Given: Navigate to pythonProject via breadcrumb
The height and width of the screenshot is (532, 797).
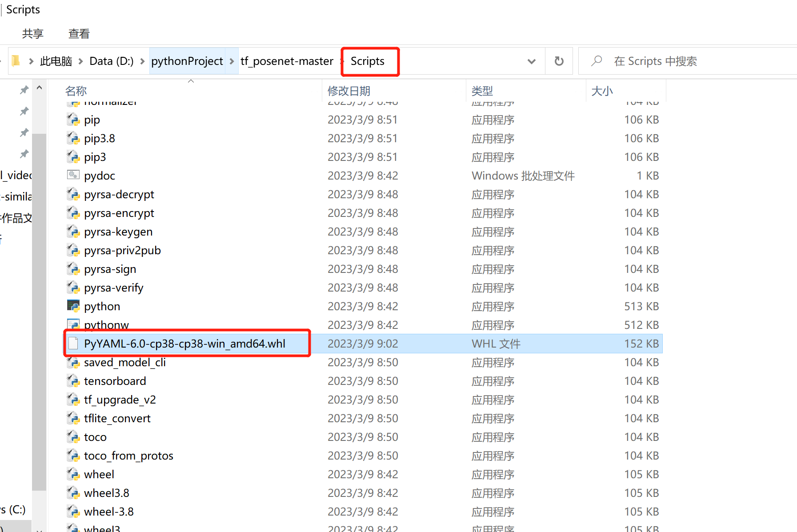Looking at the screenshot, I should coord(187,61).
